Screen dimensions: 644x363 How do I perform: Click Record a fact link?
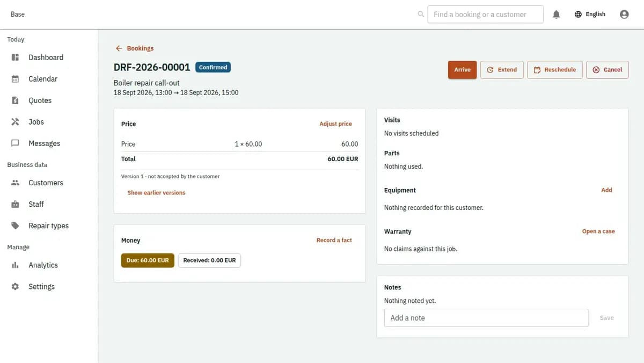tap(334, 241)
